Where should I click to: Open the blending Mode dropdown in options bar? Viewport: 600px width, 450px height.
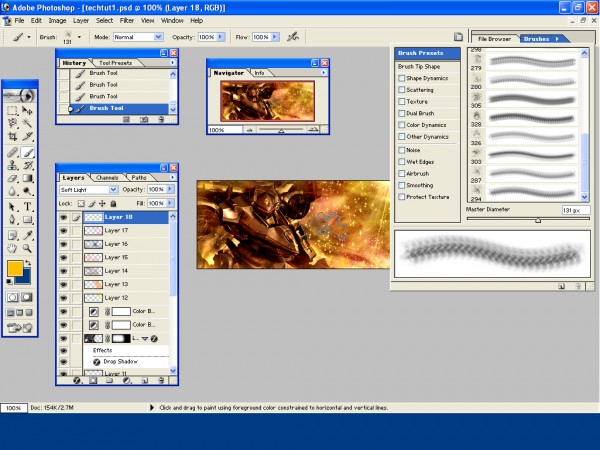pyautogui.click(x=158, y=37)
